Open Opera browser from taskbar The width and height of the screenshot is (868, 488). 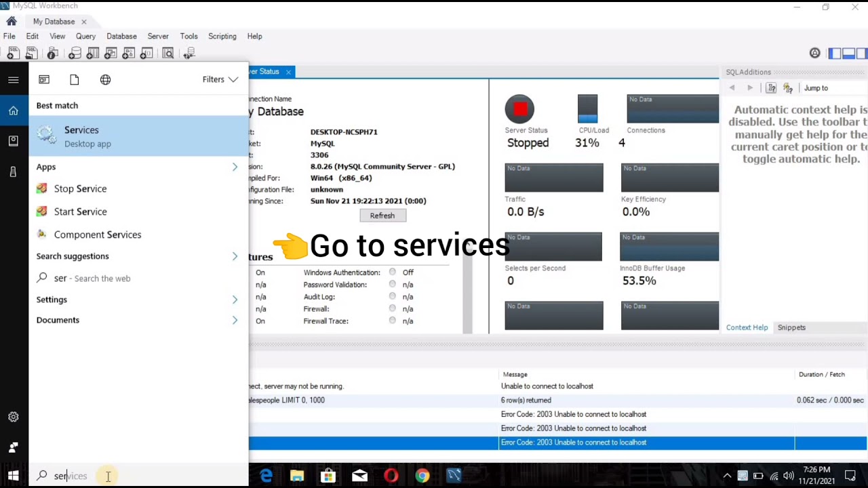(x=391, y=476)
